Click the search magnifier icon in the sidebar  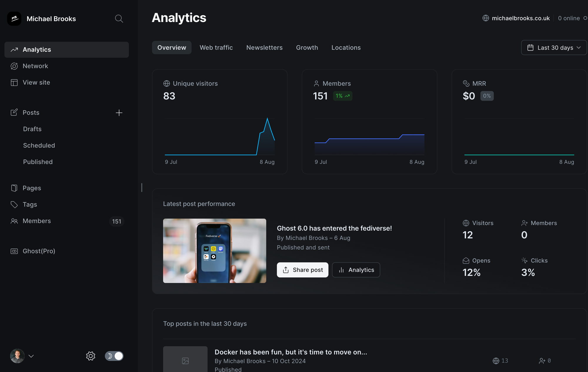click(x=119, y=19)
